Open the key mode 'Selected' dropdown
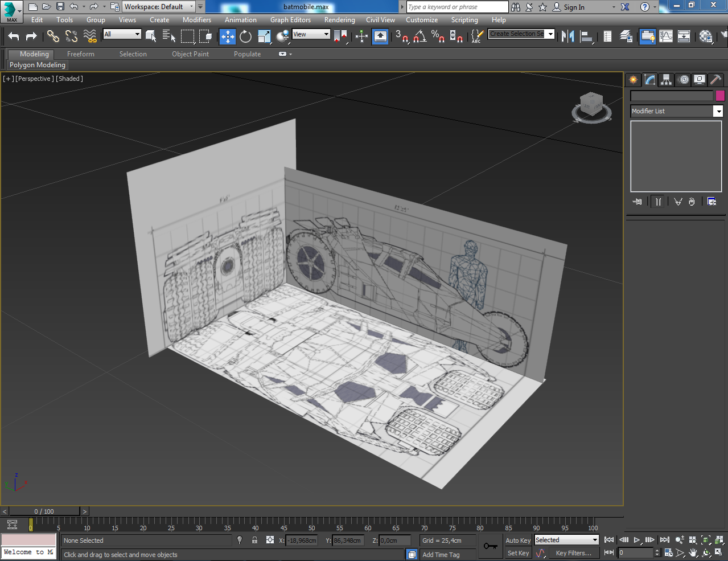The width and height of the screenshot is (728, 561). coord(566,540)
